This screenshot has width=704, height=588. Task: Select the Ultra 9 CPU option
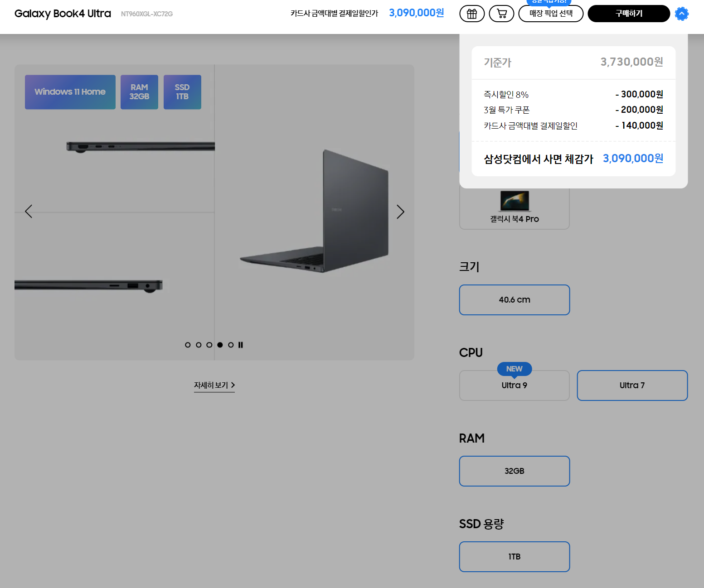(x=515, y=386)
